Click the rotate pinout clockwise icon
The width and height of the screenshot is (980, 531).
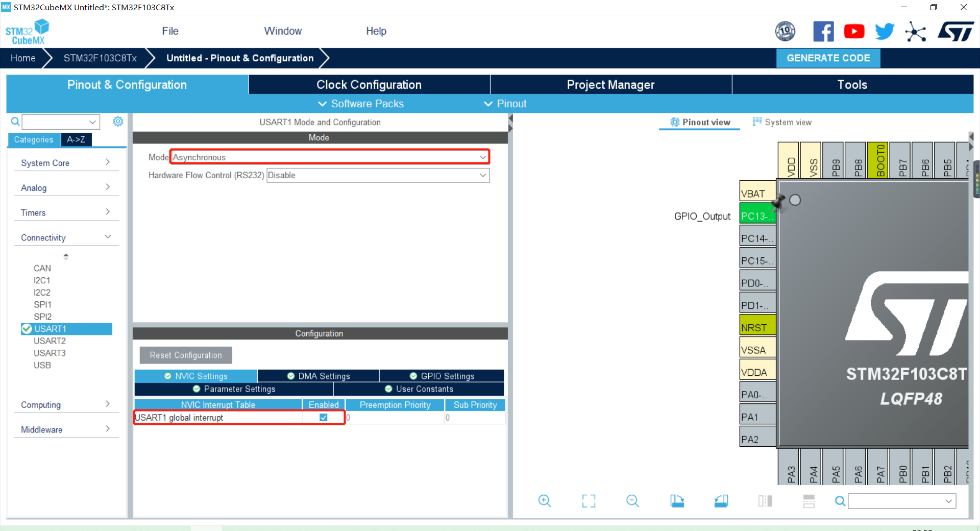point(677,501)
